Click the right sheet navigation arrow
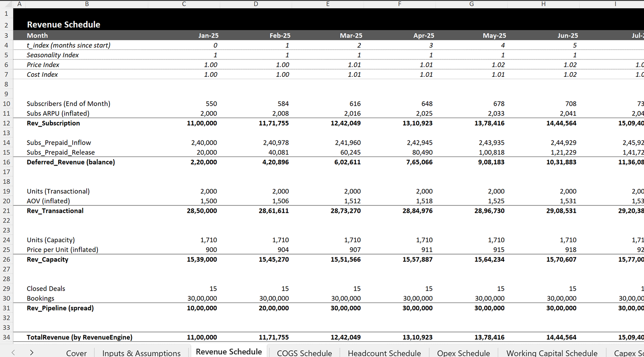 pyautogui.click(x=31, y=353)
